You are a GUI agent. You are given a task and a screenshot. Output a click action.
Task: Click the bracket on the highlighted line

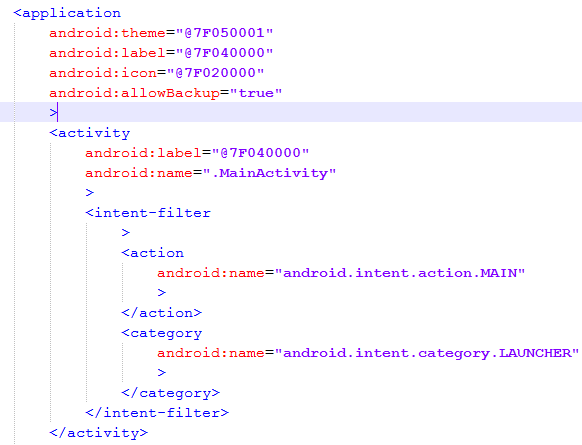53,112
